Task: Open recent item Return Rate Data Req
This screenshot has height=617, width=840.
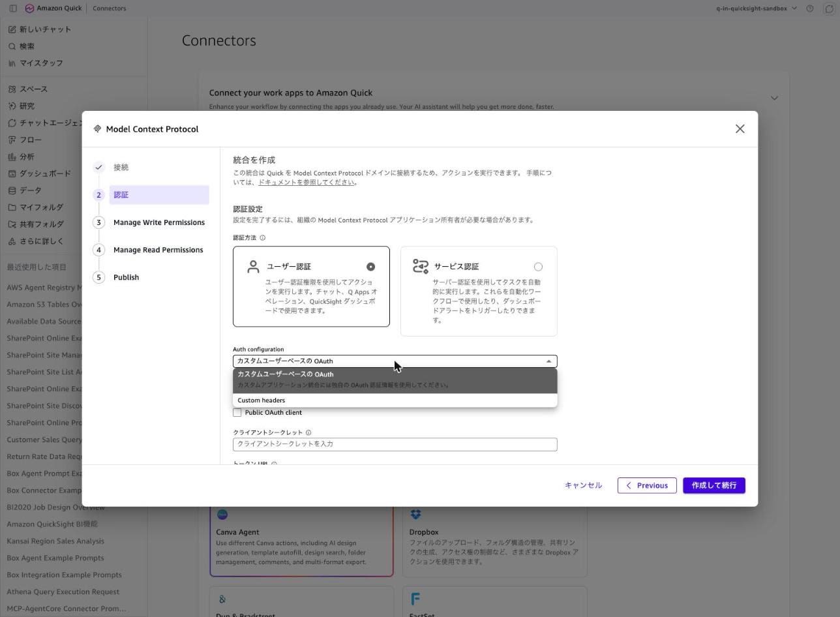Action: point(44,457)
